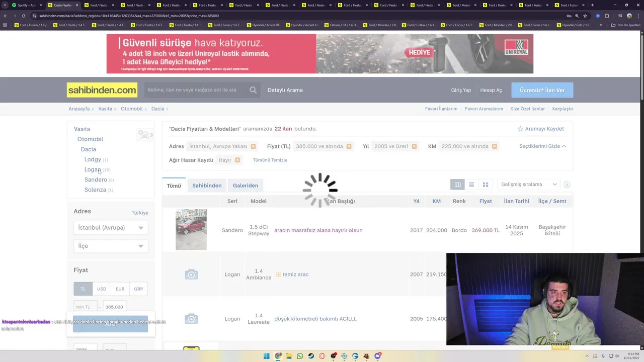Switch to the gallery grid view icon
Viewport: 644px width, 362px height.
pos(486,185)
